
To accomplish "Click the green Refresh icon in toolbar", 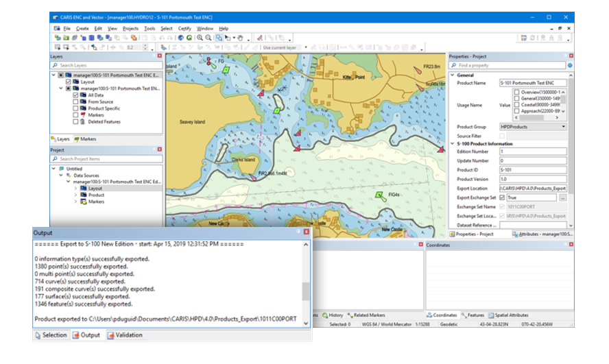I will 189,38.
